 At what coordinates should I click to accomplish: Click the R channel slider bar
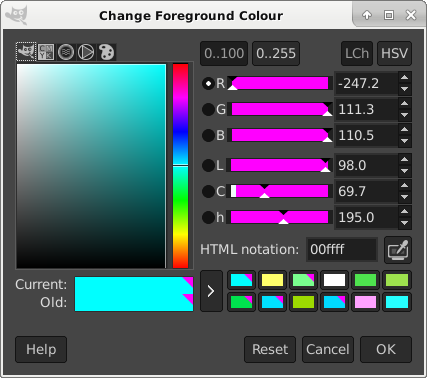pyautogui.click(x=280, y=83)
